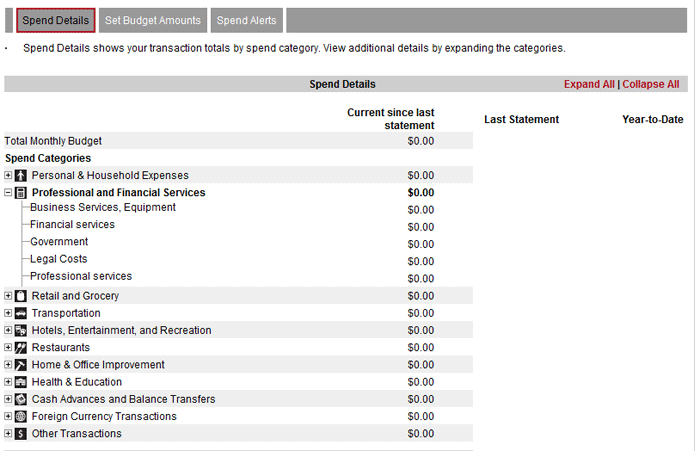Click the Transportation car icon
The width and height of the screenshot is (700, 451).
21,313
